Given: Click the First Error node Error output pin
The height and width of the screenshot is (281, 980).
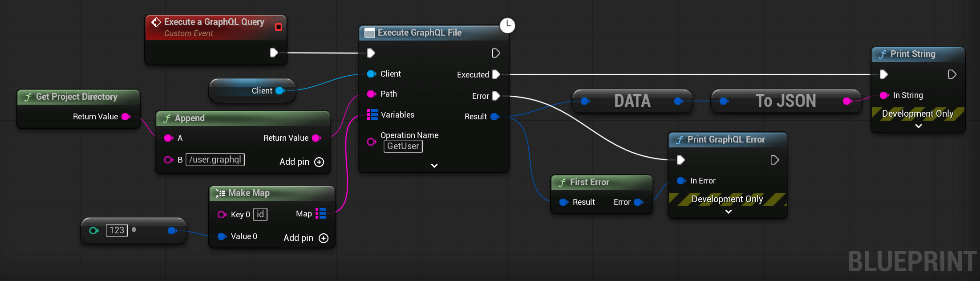Looking at the screenshot, I should click(x=639, y=202).
